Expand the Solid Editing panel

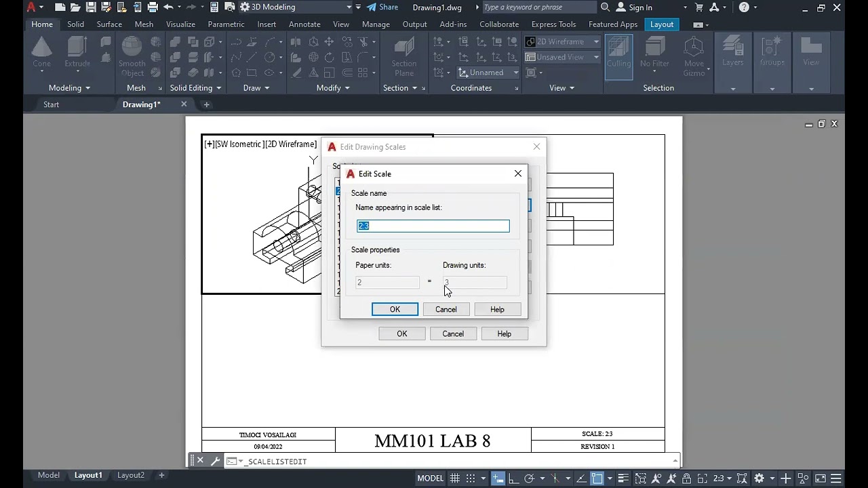(196, 88)
